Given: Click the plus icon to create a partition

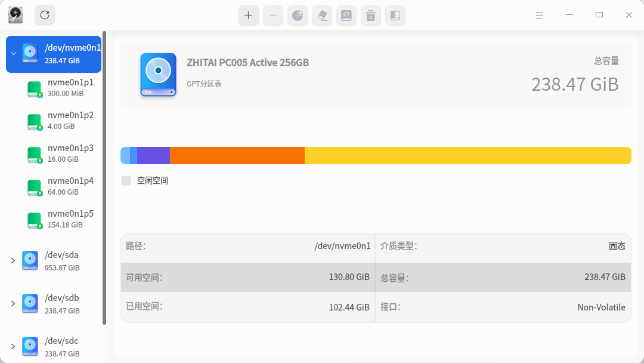Looking at the screenshot, I should (x=249, y=16).
